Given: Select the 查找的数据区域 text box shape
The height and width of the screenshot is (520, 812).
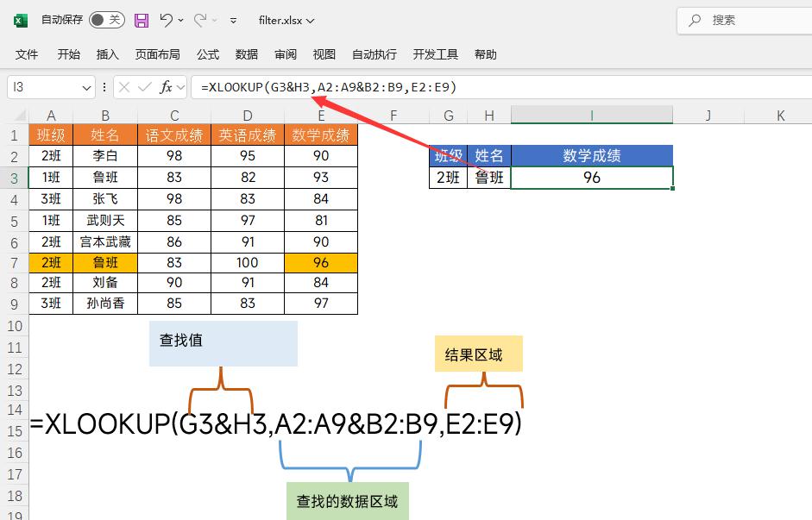Looking at the screenshot, I should [348, 501].
